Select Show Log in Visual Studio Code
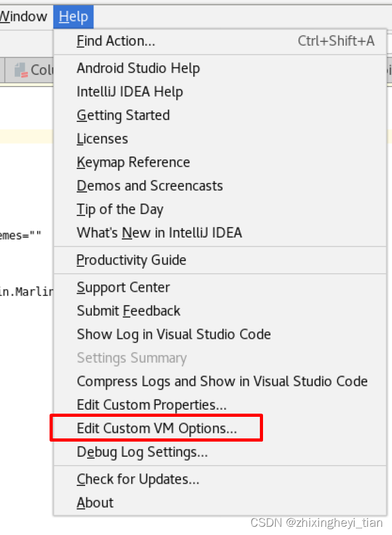This screenshot has height=535, width=392. pos(220,335)
